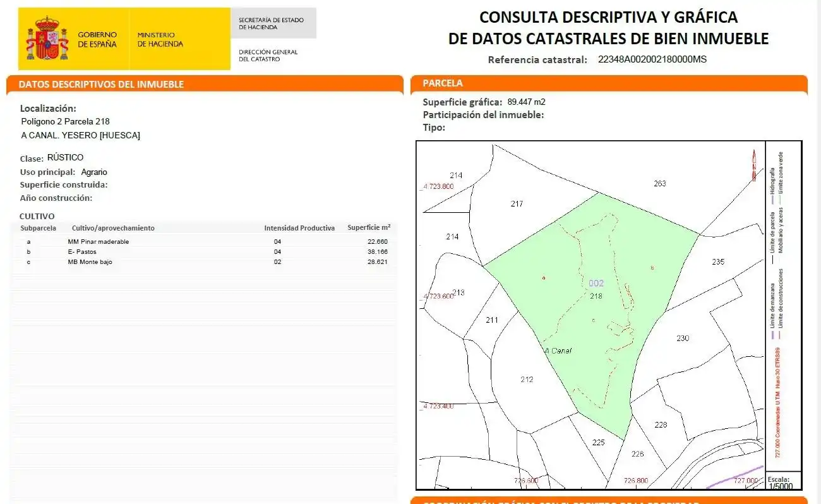Select the area value 28.621

(x=378, y=262)
